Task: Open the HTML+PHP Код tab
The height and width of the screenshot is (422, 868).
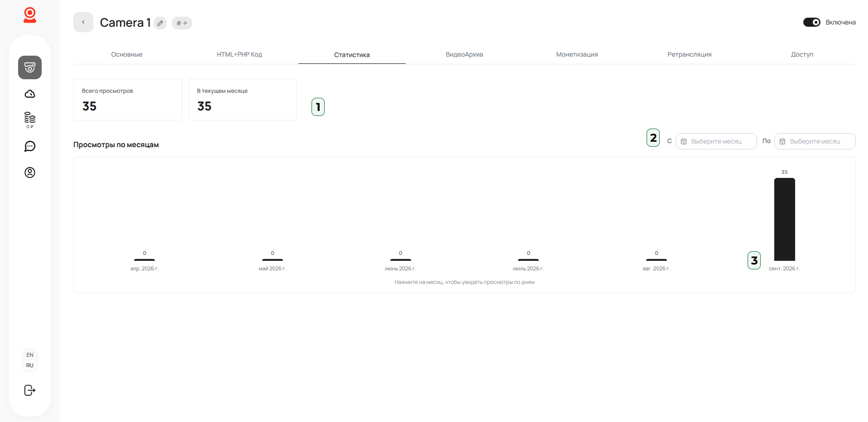Action: 240,54
